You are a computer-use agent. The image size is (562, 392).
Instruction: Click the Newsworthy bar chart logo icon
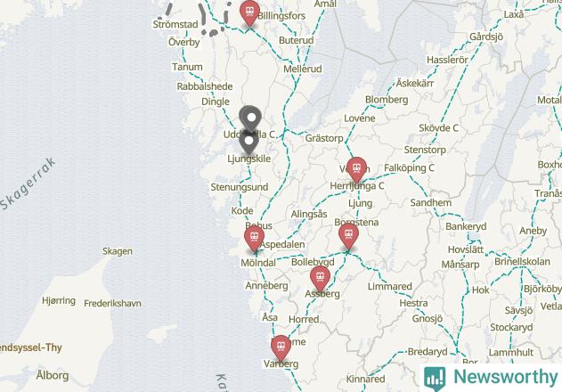pyautogui.click(x=435, y=379)
